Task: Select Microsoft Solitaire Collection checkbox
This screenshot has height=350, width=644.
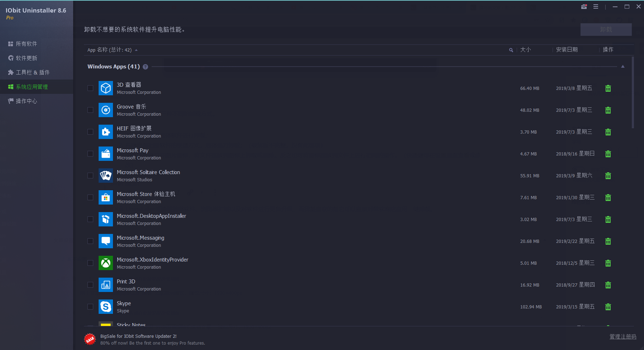Action: coord(90,176)
